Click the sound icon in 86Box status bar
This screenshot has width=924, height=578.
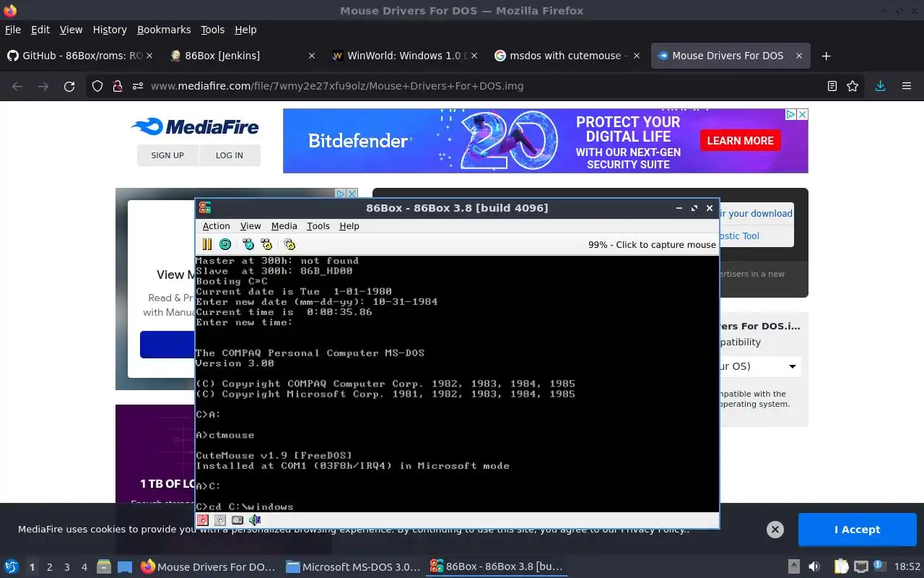(255, 519)
